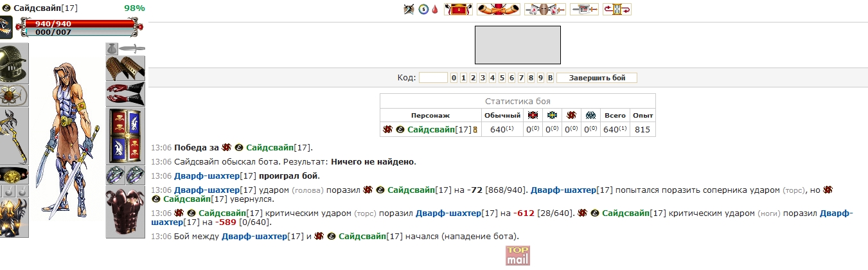Click the round badge numbered 5
The width and height of the screenshot is (868, 270).
(x=423, y=10)
